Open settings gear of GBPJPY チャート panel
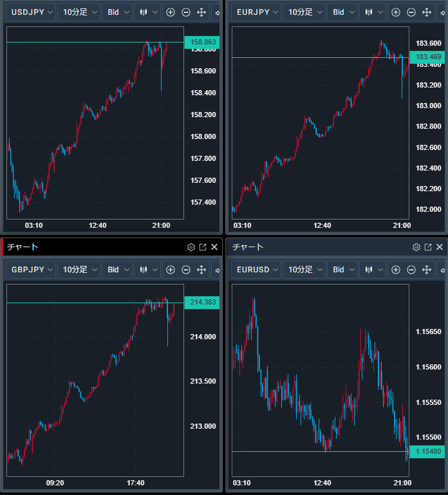This screenshot has width=448, height=495. 191,247
